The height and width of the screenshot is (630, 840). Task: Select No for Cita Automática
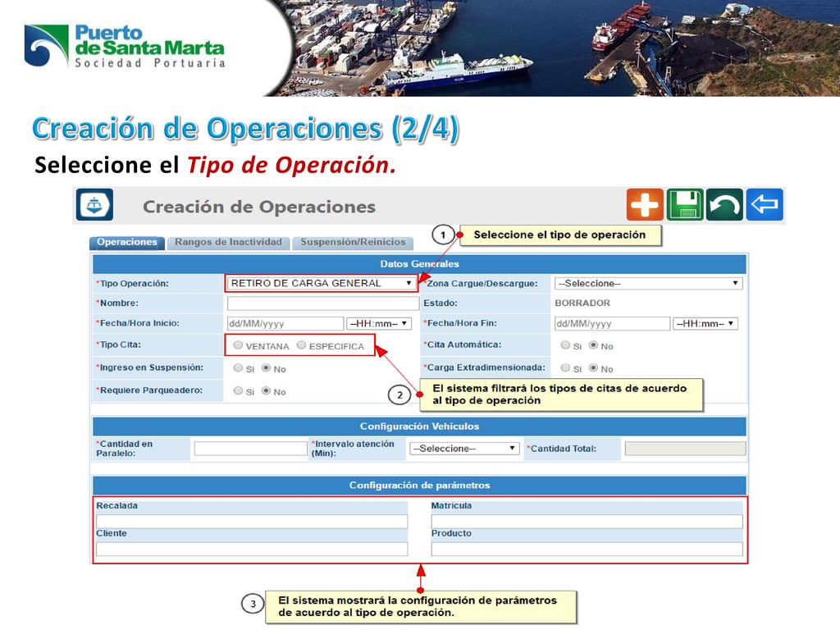tap(594, 345)
